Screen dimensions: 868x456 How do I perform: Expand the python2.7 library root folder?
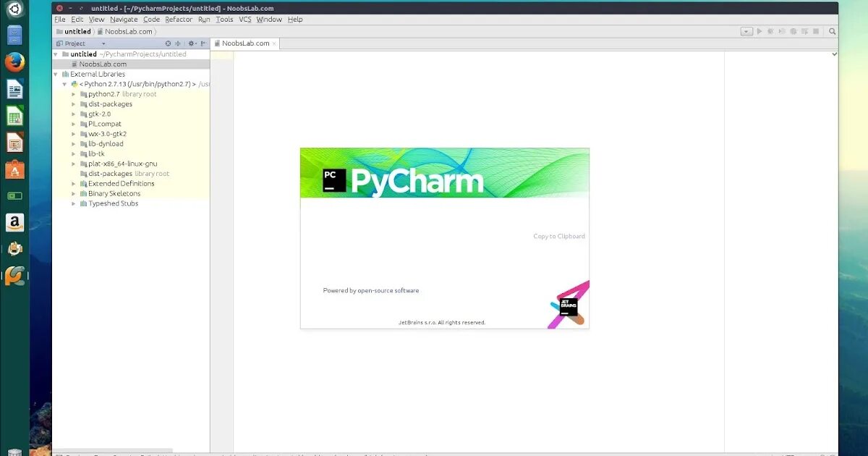[74, 94]
